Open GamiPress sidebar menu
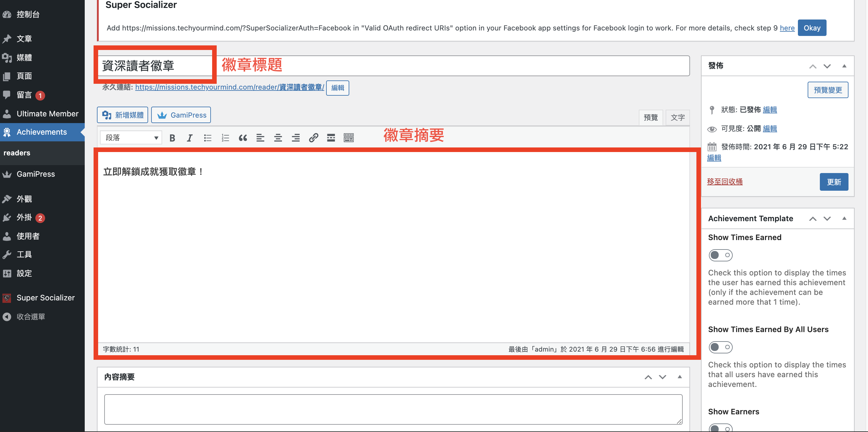The image size is (868, 432). (x=42, y=174)
